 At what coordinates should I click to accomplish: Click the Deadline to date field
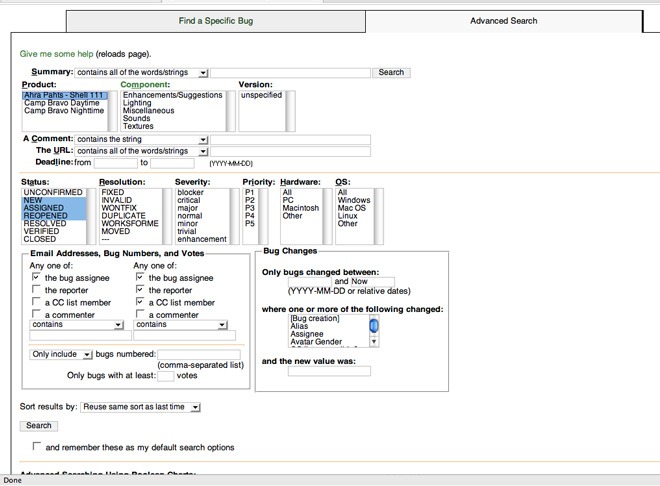click(x=173, y=163)
